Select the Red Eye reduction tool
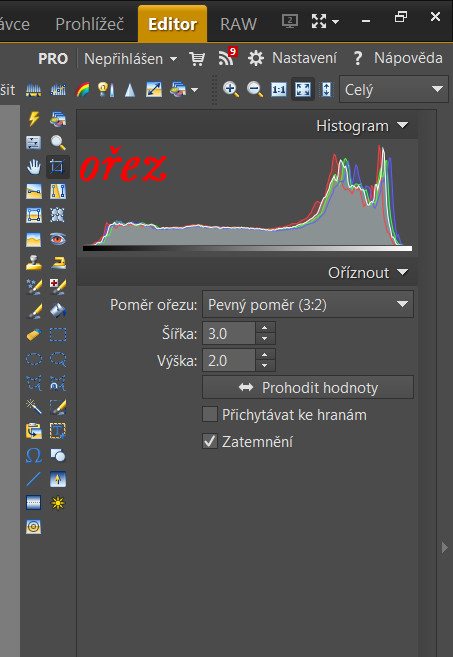The width and height of the screenshot is (453, 657). 58,239
